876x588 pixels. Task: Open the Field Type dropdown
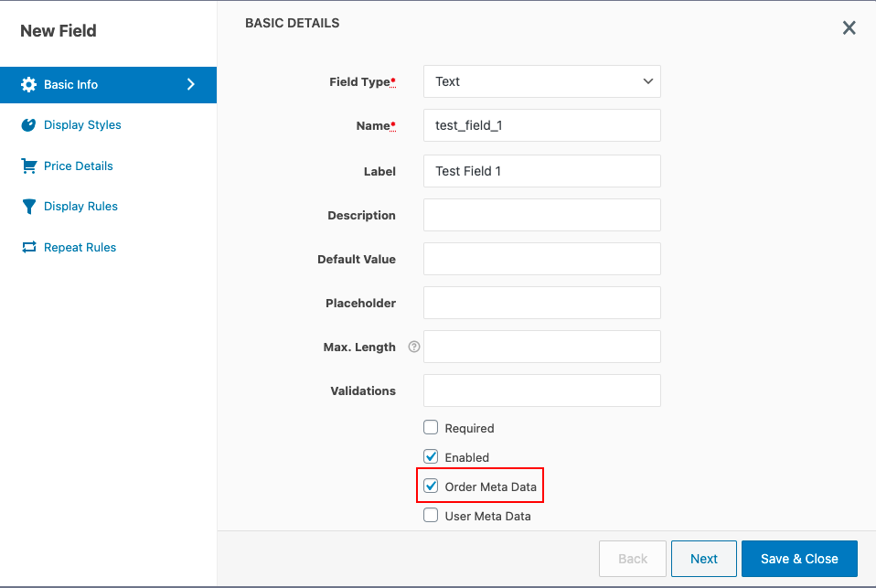click(541, 81)
